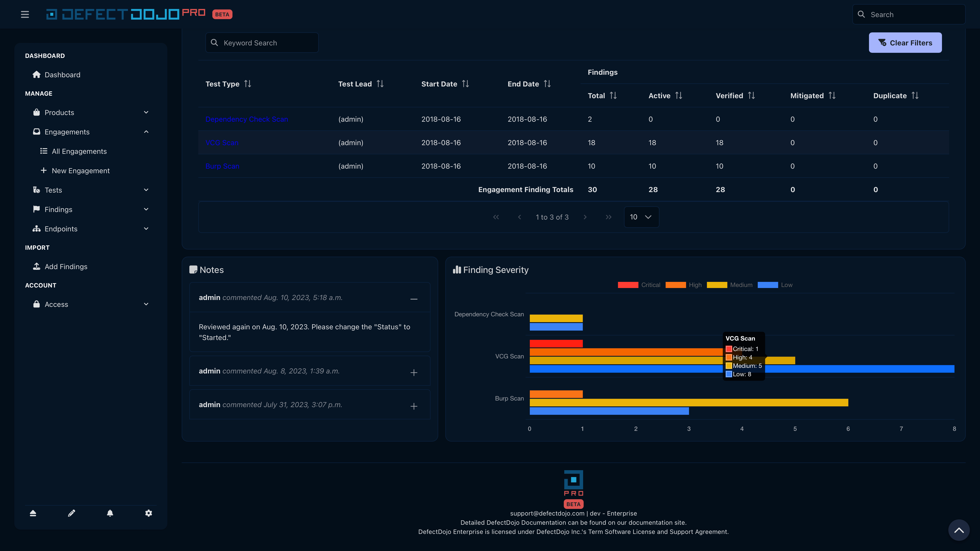
Task: Click the hamburger menu beside the logo
Action: (x=25, y=14)
